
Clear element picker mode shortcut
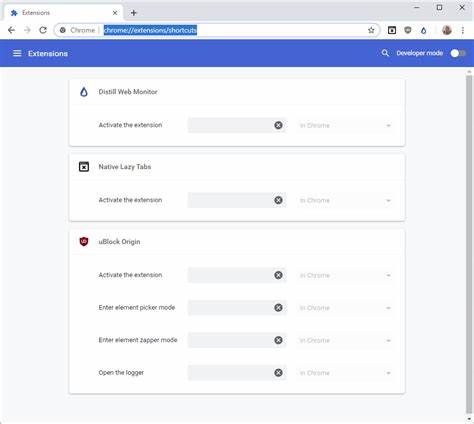click(x=278, y=308)
